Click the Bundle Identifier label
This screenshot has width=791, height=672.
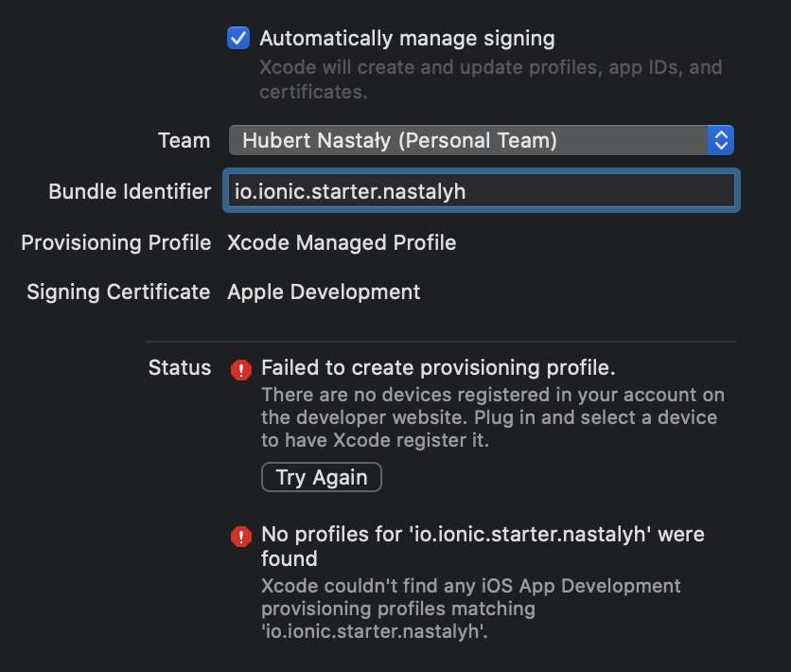point(130,192)
